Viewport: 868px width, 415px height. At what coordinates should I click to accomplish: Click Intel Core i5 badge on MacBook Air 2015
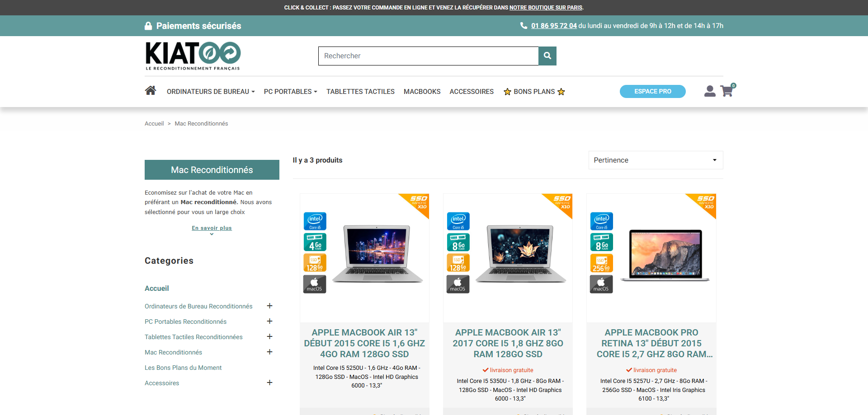(315, 221)
